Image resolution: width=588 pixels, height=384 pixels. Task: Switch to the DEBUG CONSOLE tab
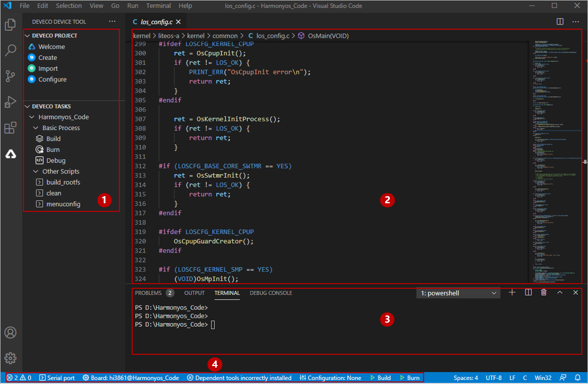[270, 293]
